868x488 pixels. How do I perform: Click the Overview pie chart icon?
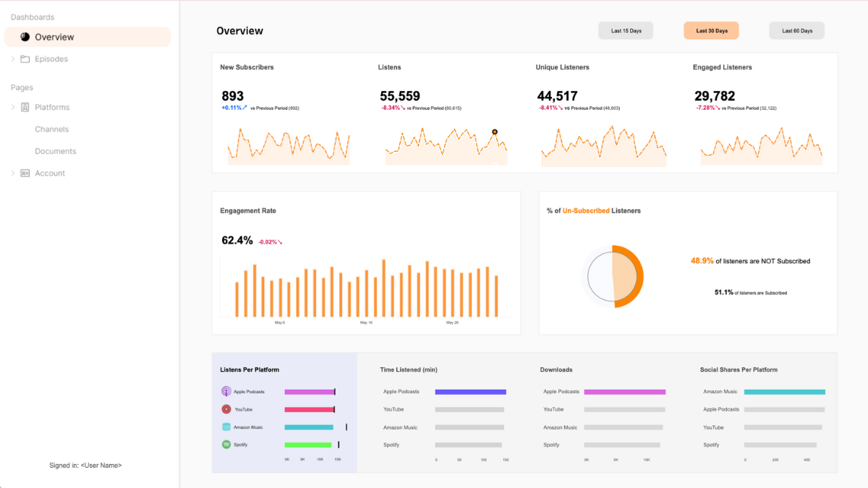(25, 37)
